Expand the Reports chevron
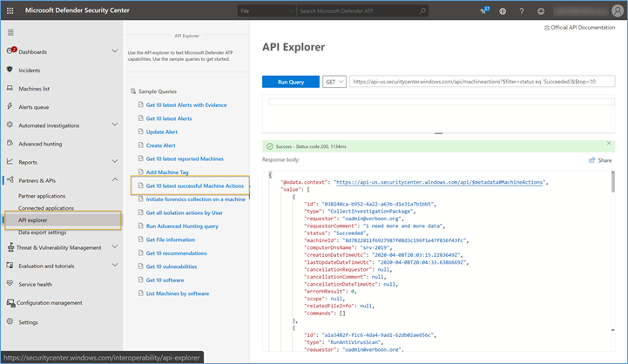This screenshot has width=628, height=364. click(x=115, y=161)
